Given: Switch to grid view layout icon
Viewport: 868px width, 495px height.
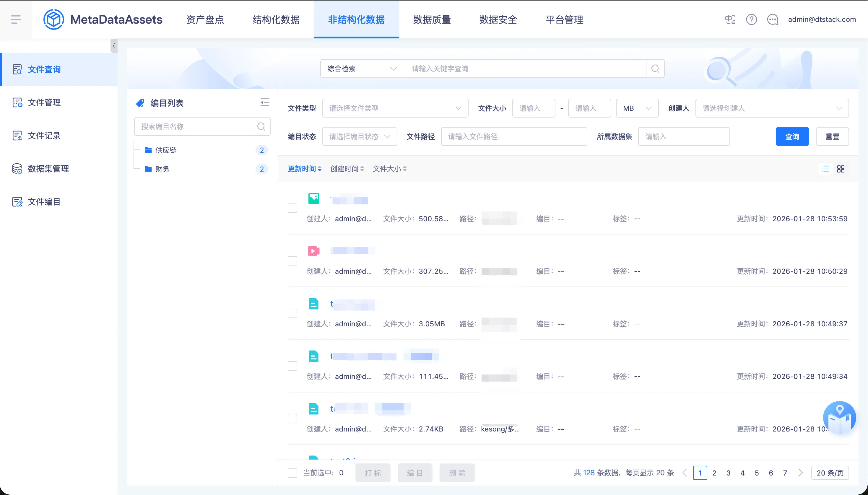Looking at the screenshot, I should coord(841,169).
